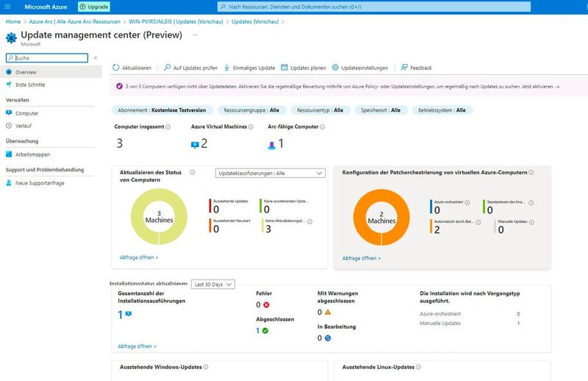This screenshot has width=588, height=381.
Task: Click the green Abgeschlossen check icon
Action: click(265, 331)
